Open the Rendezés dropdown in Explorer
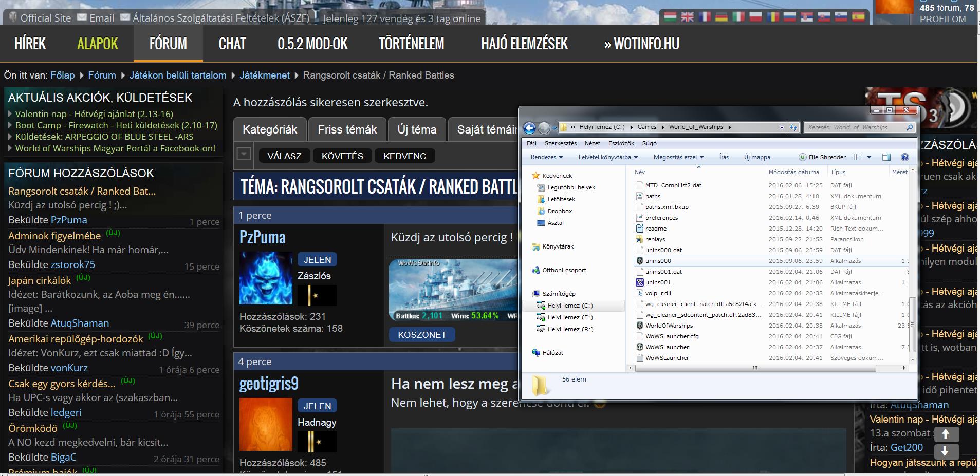The image size is (980, 476). (x=547, y=157)
